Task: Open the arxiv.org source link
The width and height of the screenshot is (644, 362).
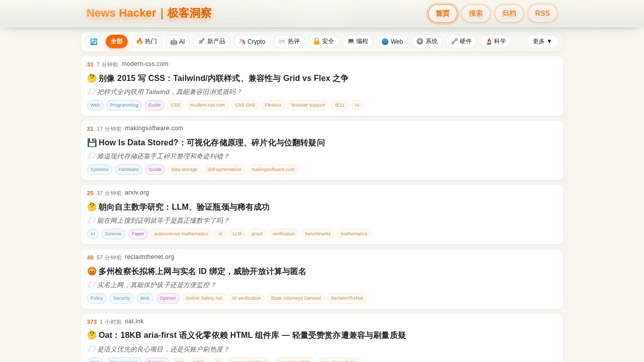Action: coord(137,193)
